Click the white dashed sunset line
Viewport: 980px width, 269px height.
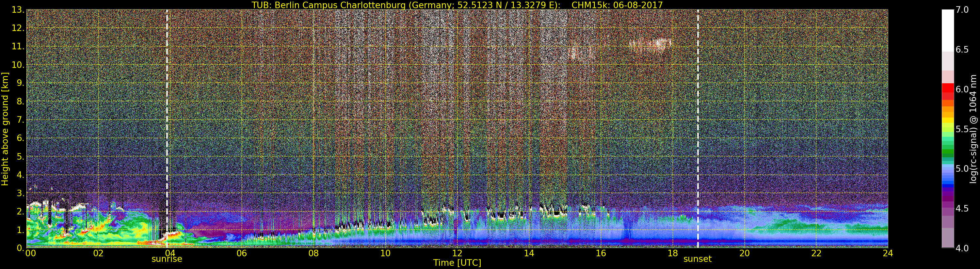(x=698, y=129)
